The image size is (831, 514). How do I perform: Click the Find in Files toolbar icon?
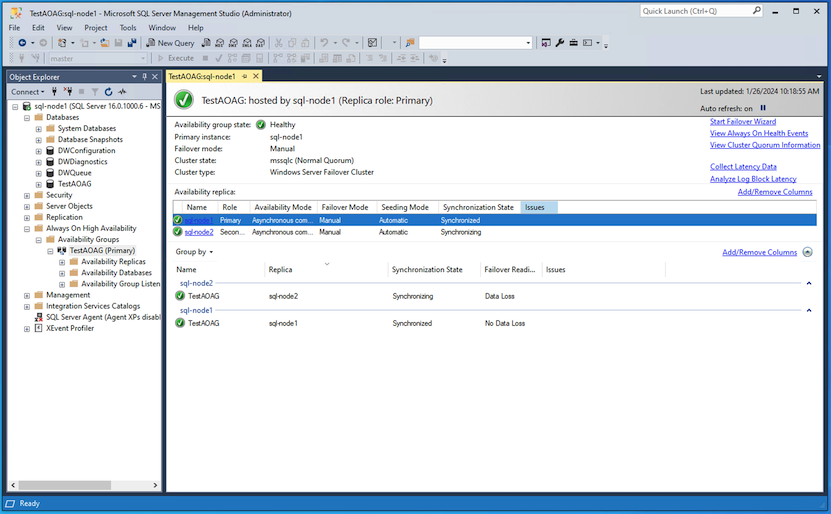(410, 43)
